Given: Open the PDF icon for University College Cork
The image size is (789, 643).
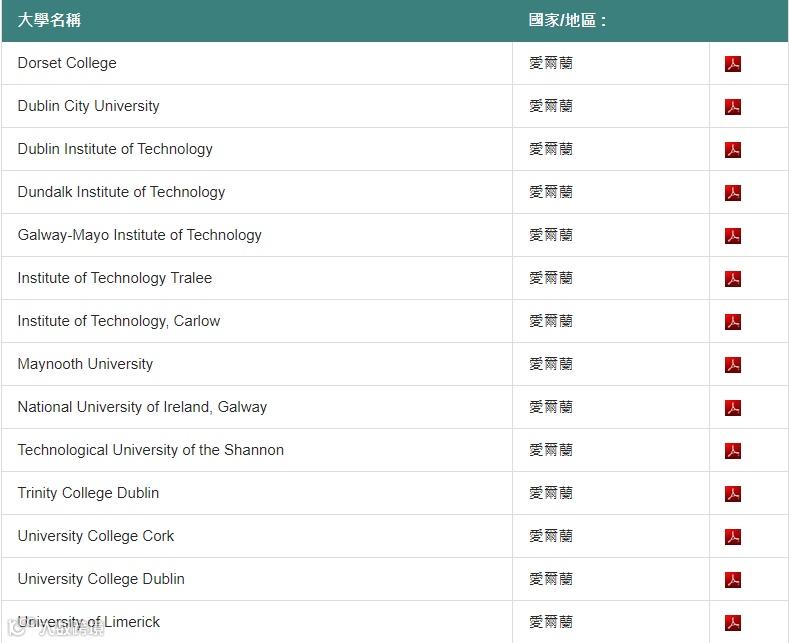Looking at the screenshot, I should pos(733,537).
